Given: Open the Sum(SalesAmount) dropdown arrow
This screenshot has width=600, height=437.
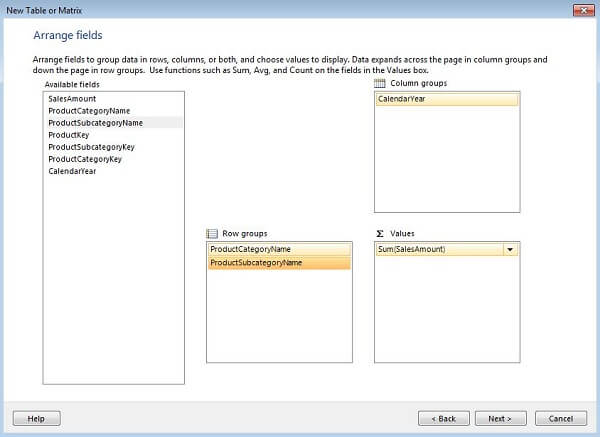Looking at the screenshot, I should point(510,249).
